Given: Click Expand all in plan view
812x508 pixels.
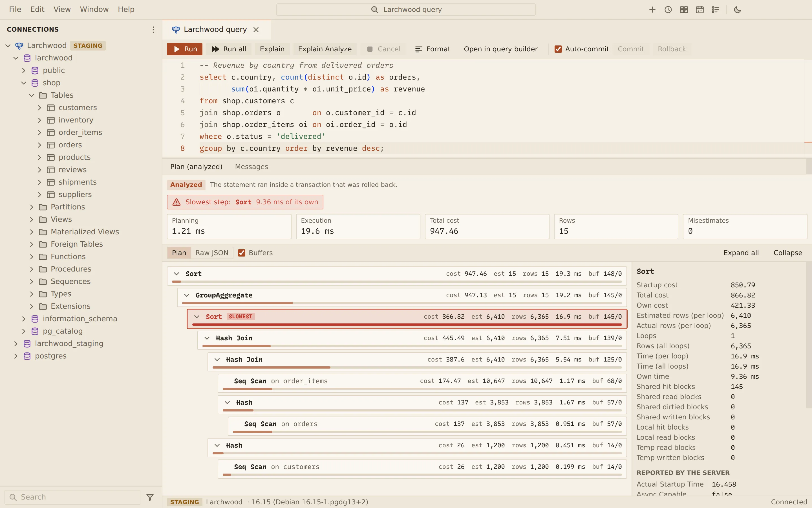Looking at the screenshot, I should click(x=741, y=253).
